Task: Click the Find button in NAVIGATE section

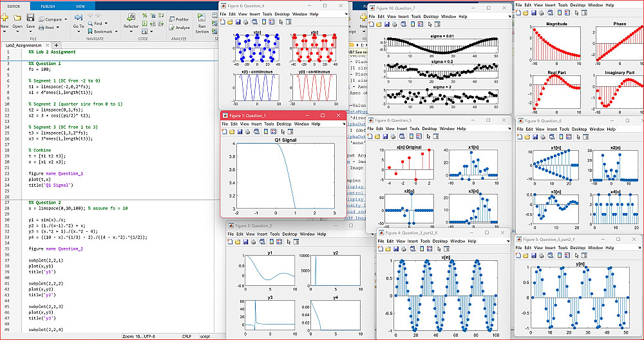Action: 95,23
